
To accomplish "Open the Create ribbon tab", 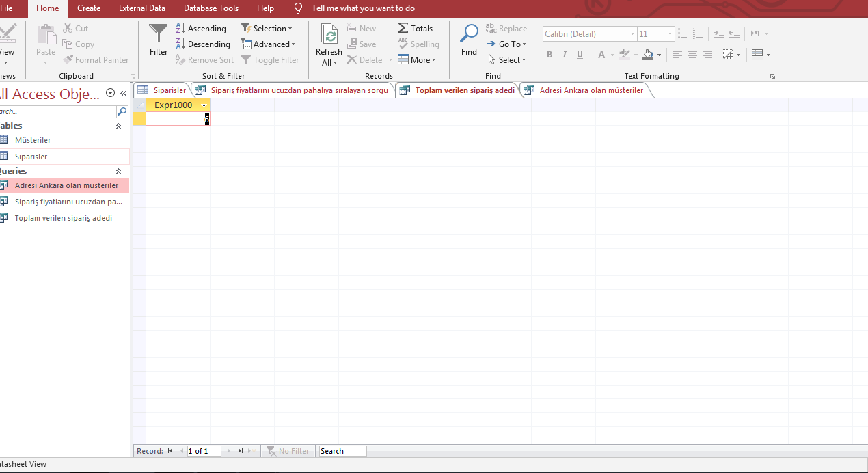I will click(89, 8).
